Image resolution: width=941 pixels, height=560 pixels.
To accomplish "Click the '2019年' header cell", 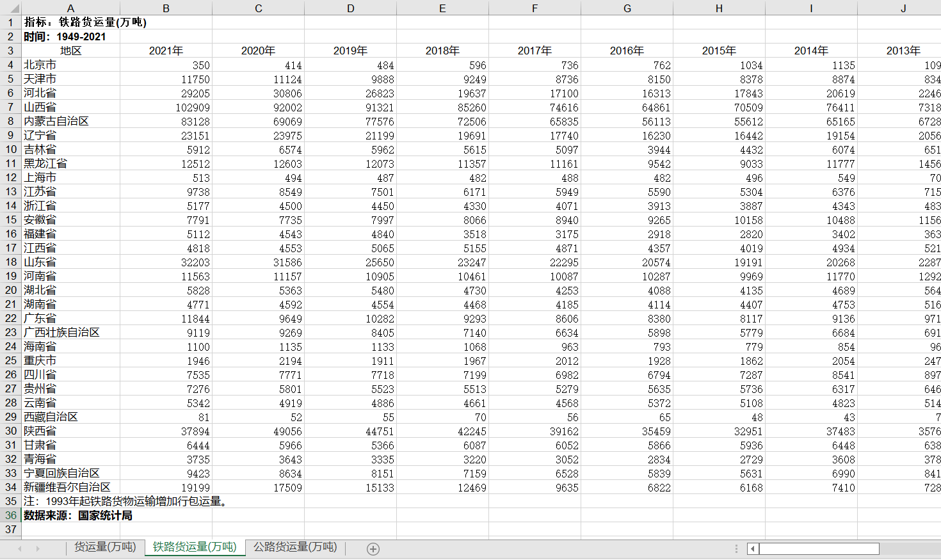I will (x=350, y=51).
